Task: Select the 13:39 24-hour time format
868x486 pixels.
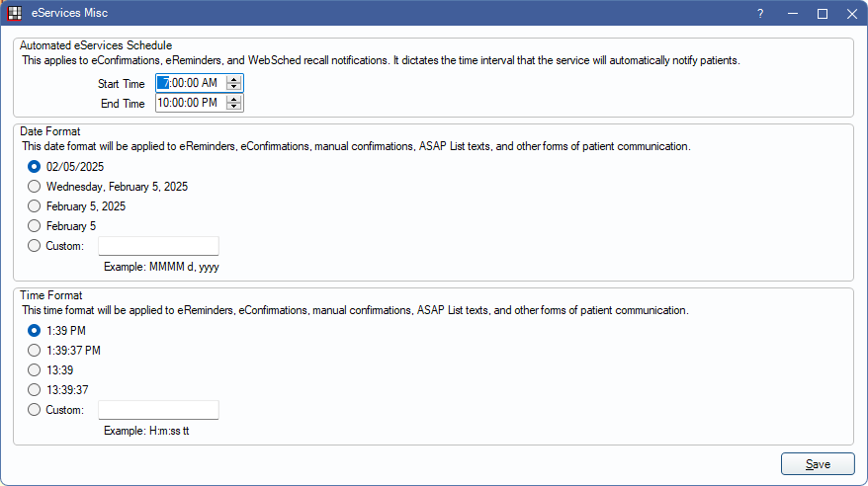Action: [35, 370]
